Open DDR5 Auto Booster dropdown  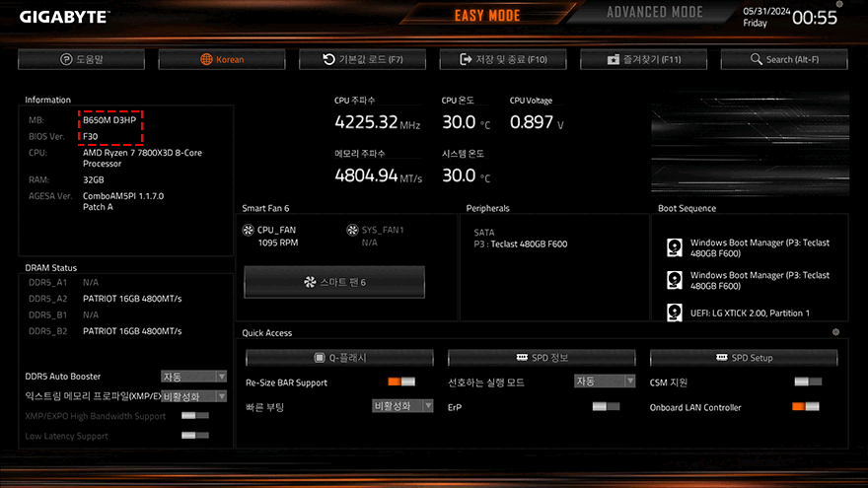pyautogui.click(x=193, y=377)
